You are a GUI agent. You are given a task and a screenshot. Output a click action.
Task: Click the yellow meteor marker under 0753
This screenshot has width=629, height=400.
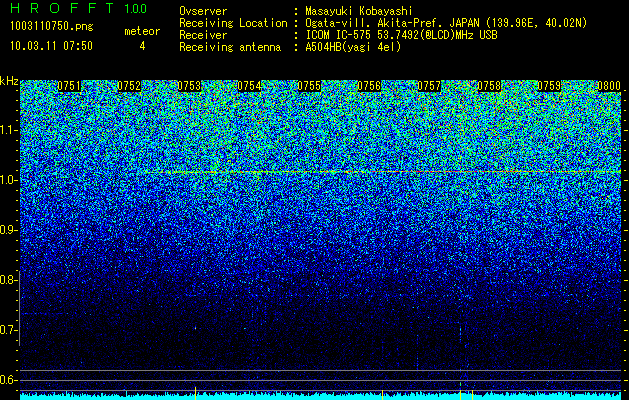[x=195, y=393]
